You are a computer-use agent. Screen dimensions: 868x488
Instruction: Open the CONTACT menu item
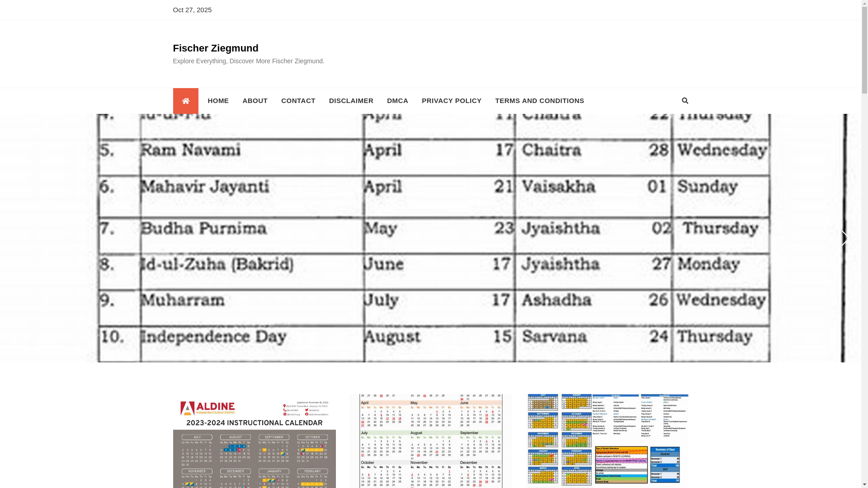tap(298, 101)
